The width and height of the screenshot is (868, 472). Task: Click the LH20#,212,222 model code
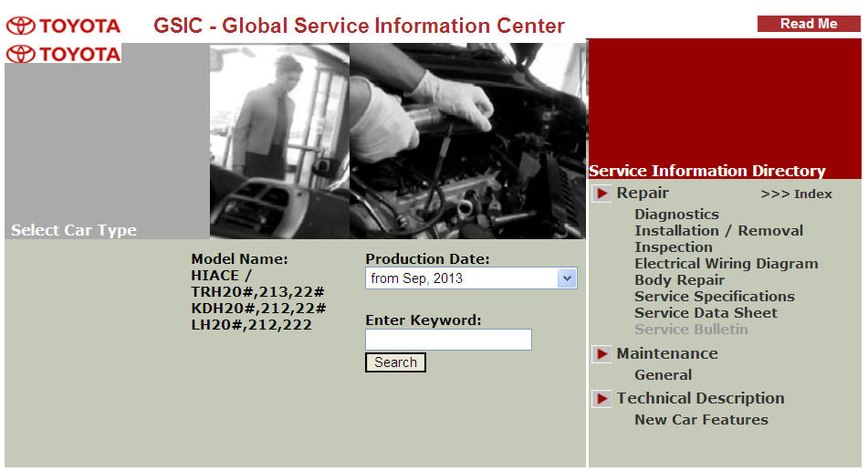(251, 325)
